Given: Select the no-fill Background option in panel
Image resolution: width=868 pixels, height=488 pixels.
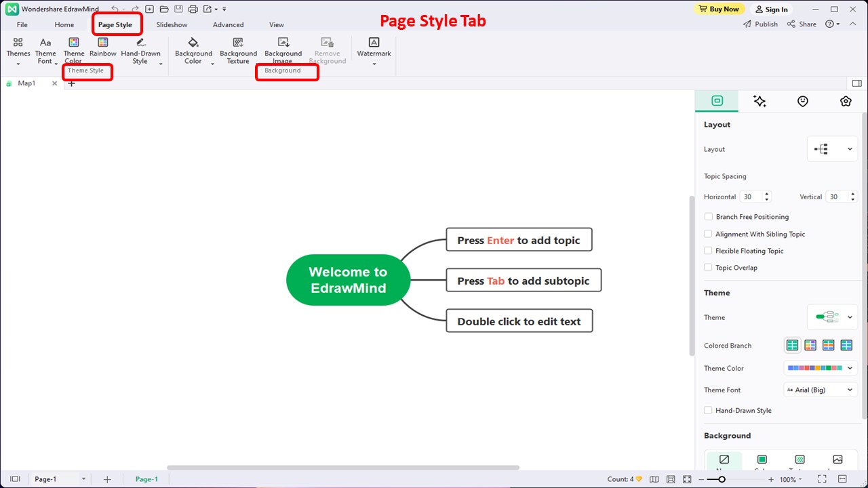Looking at the screenshot, I should point(724,461).
